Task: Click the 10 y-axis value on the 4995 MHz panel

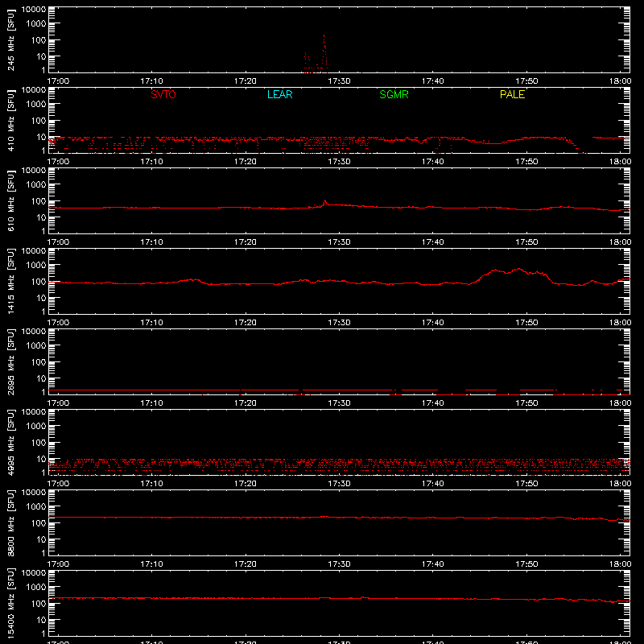Action: 41,459
